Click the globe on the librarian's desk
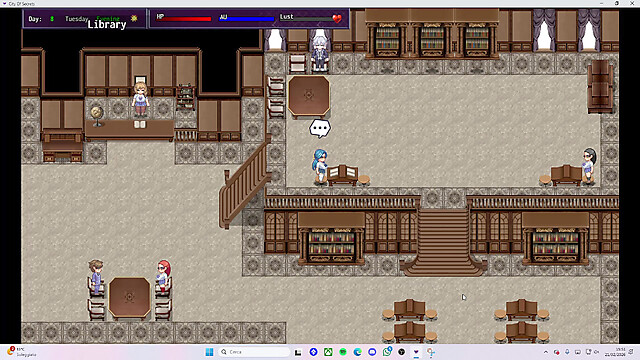640x360 pixels. click(x=97, y=116)
